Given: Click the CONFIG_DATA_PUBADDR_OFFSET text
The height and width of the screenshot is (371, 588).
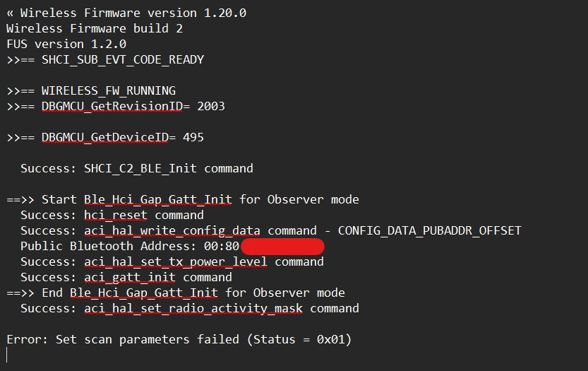Looking at the screenshot, I should point(429,230).
